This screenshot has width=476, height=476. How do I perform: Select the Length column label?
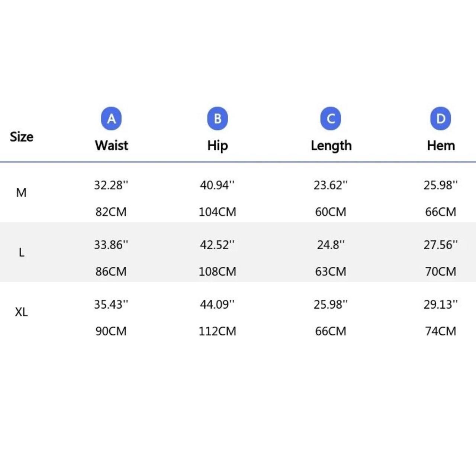click(331, 145)
